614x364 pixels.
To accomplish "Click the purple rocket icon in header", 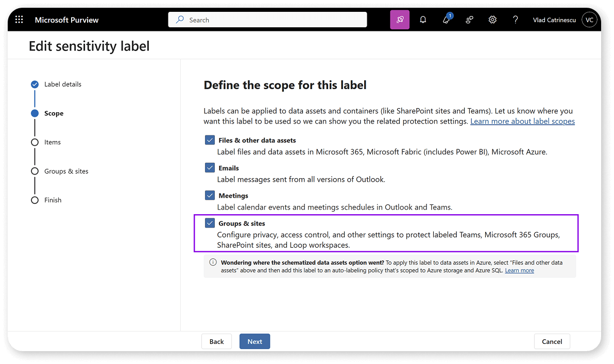I will point(400,20).
